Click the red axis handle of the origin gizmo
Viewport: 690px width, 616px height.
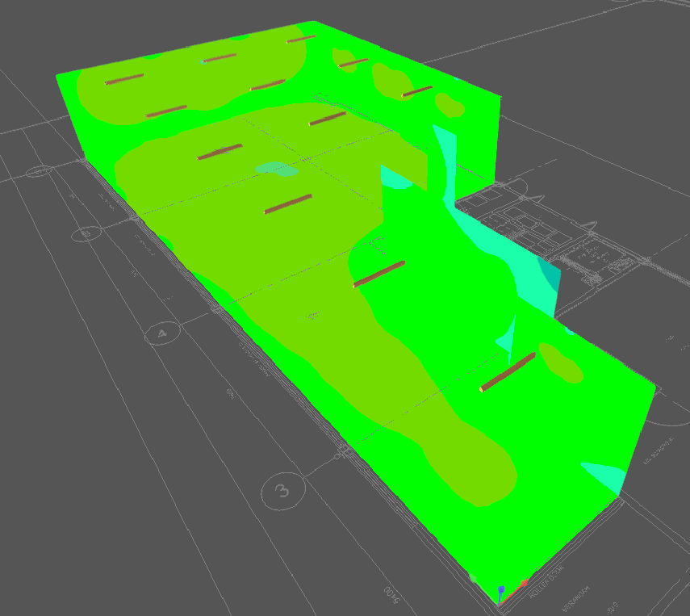point(524,582)
